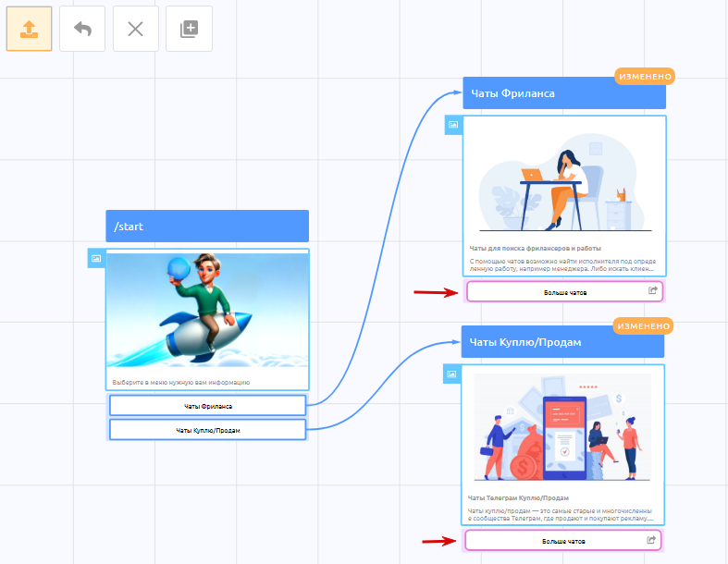
Task: Click the image icon beside Чаты Куплю/Продам block
Action: click(x=451, y=374)
